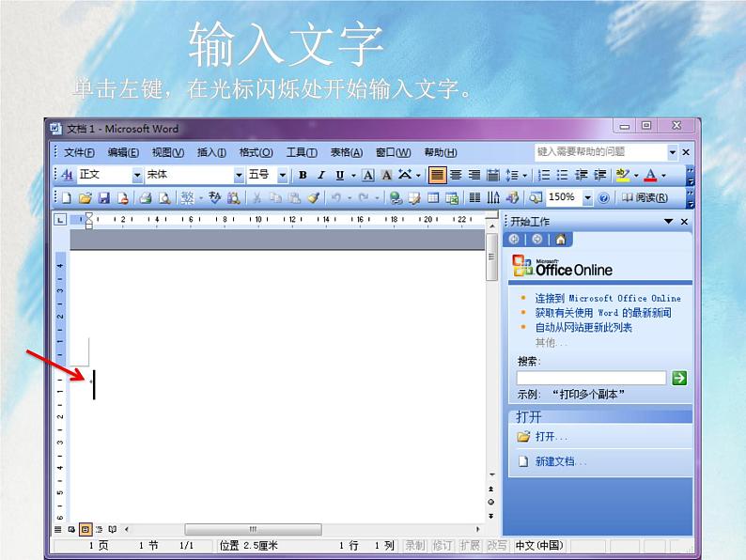This screenshot has width=746, height=560.
Task: Open the 150% zoom dropdown
Action: click(588, 198)
